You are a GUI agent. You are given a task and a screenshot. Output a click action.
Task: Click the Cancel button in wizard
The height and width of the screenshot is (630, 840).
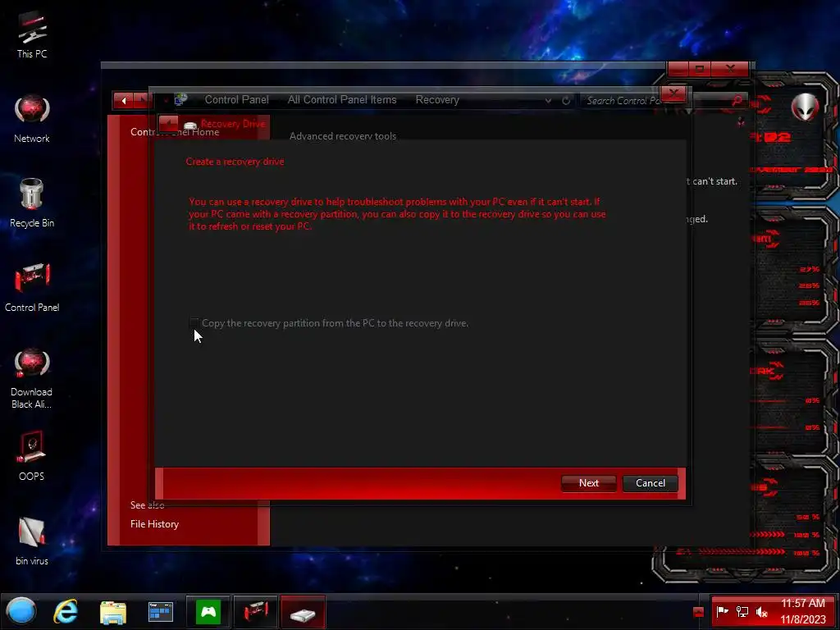[651, 483]
